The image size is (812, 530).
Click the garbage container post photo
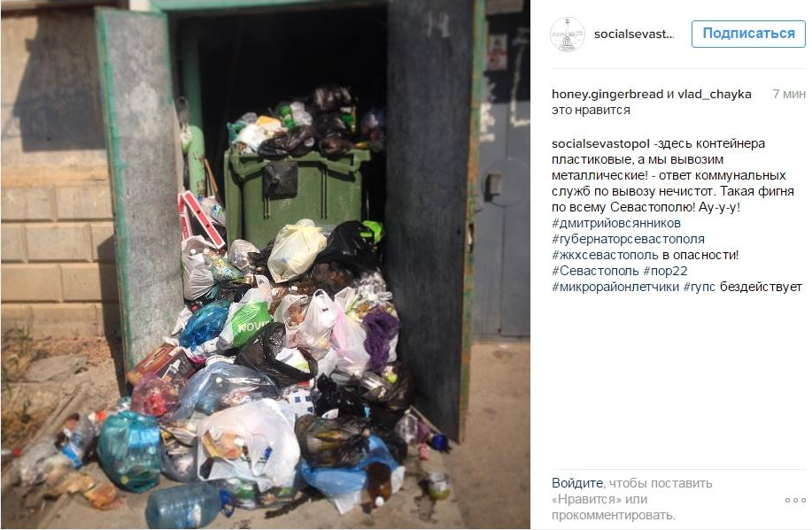[x=265, y=265]
